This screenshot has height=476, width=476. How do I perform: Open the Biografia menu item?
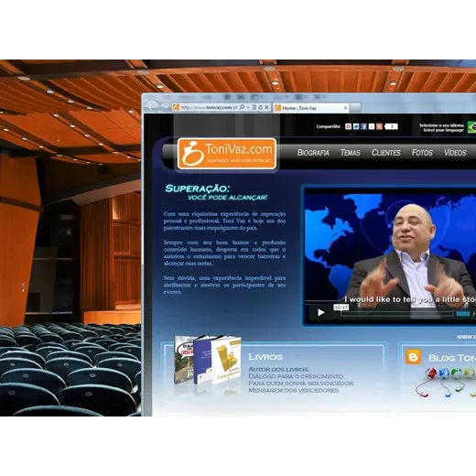click(313, 153)
